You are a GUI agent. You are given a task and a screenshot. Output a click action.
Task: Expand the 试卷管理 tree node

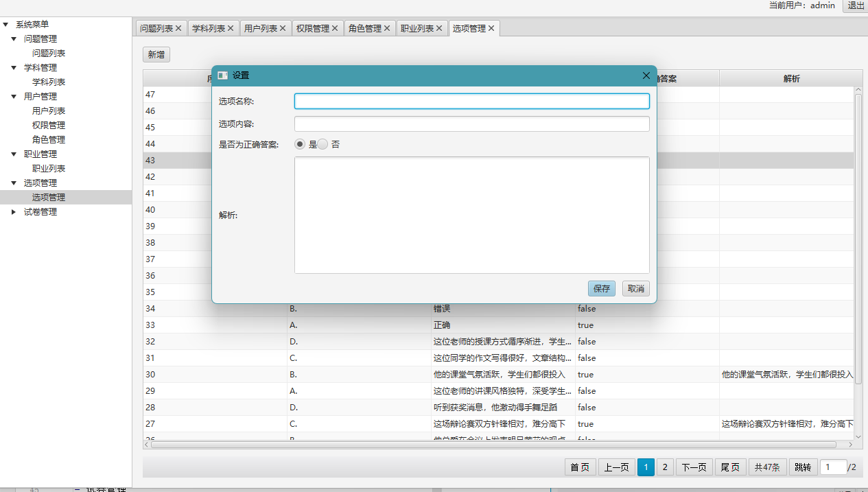point(14,212)
